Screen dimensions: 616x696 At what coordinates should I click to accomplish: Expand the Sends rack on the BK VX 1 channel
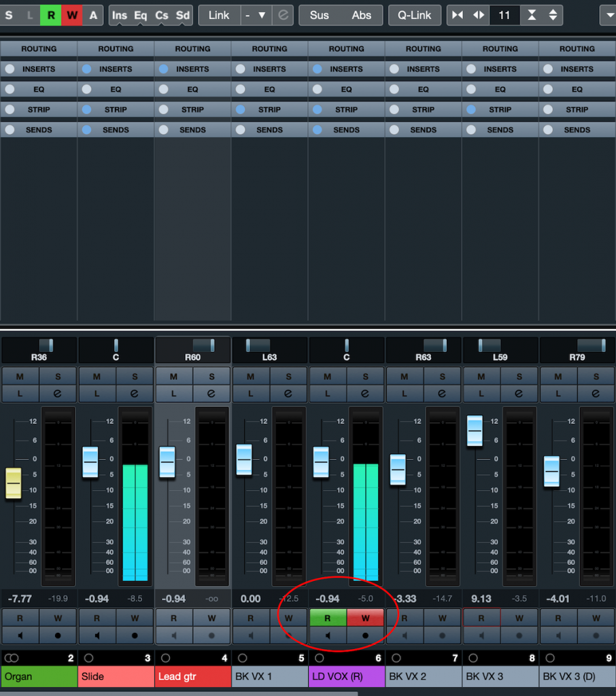269,129
